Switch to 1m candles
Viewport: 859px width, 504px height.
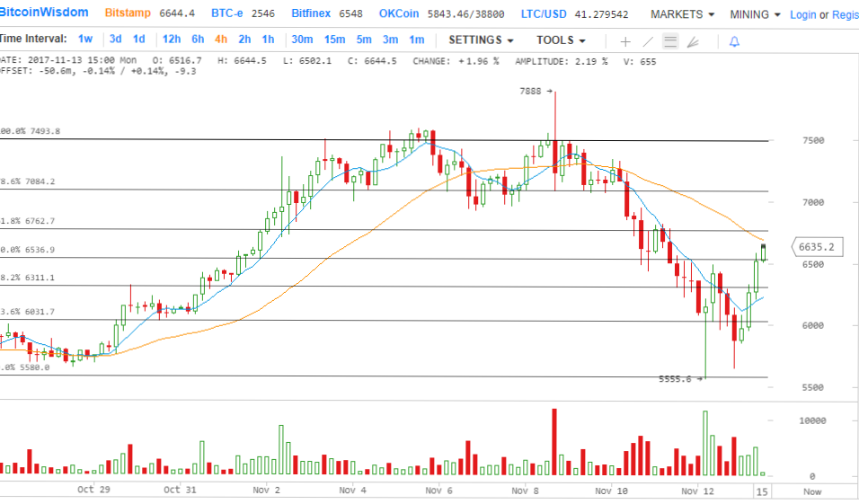pos(417,40)
